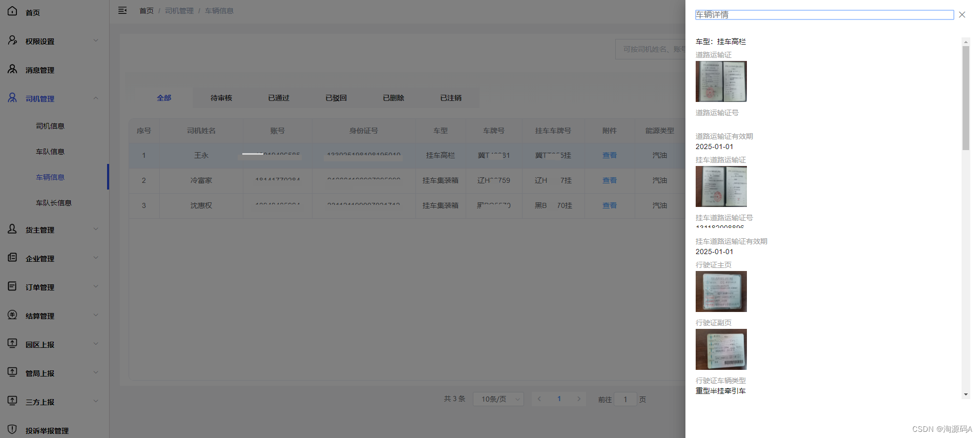
Task: Click the 订单管理 sidebar icon
Action: tap(12, 286)
